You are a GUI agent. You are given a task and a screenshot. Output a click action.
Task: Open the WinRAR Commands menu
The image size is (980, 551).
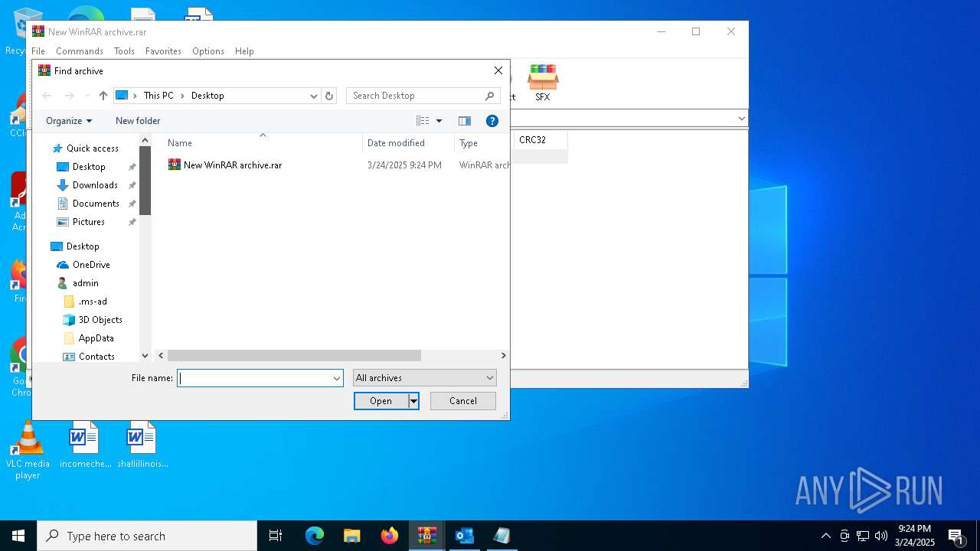click(80, 51)
